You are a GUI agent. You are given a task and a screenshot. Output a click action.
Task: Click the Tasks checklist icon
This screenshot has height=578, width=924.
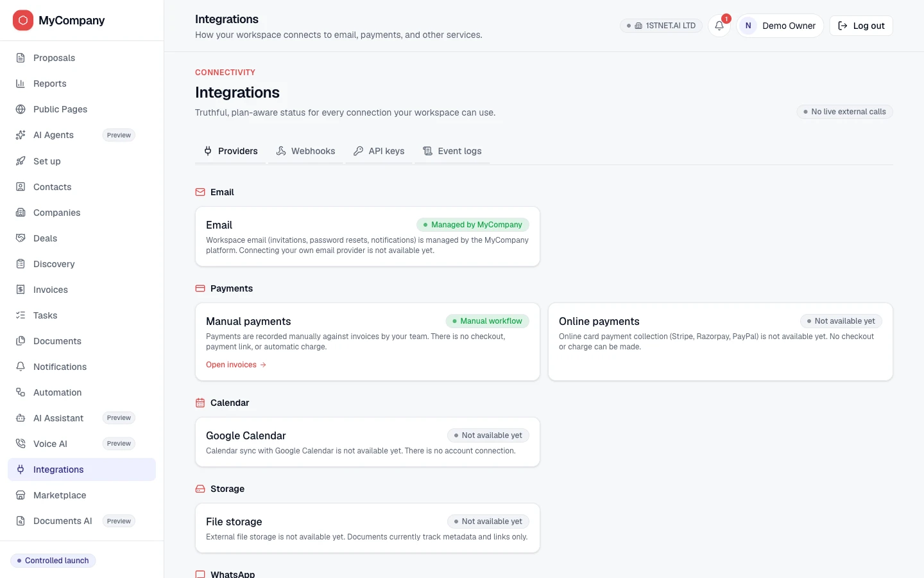[x=21, y=315]
